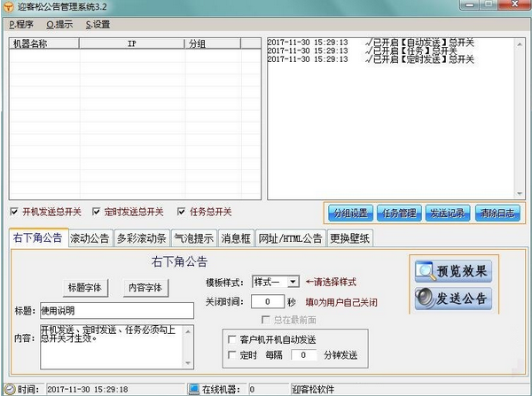Screen dimensions: 532x396
Task: Open the P.程序 menu
Action: 21,25
